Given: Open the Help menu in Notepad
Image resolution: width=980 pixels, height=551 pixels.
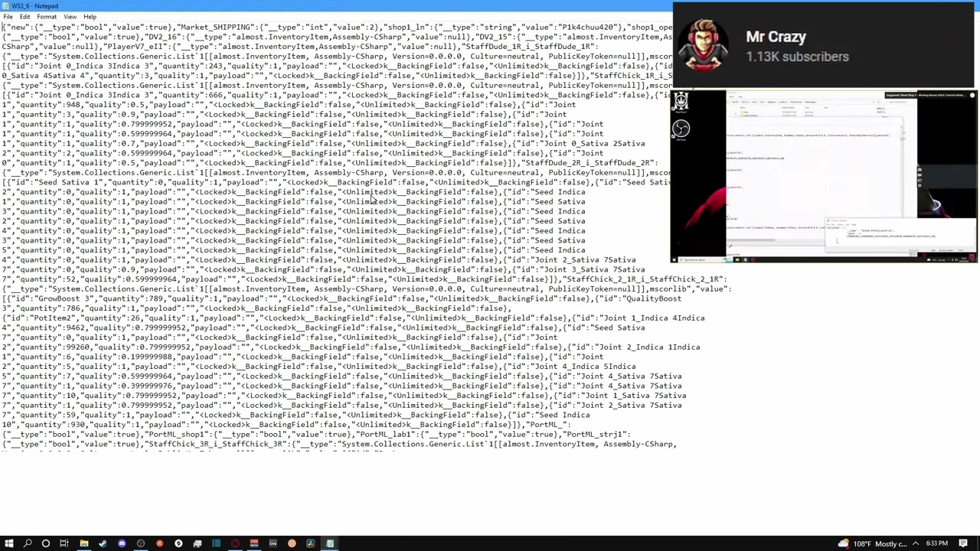Looking at the screenshot, I should pos(90,17).
